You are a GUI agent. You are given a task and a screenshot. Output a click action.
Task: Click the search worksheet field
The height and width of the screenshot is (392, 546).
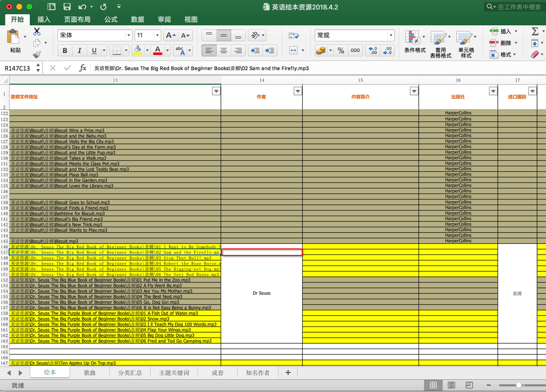[519, 7]
